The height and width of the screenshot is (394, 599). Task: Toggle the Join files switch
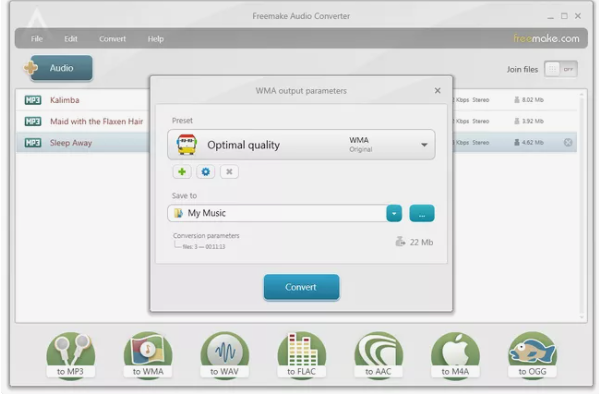[x=560, y=69]
